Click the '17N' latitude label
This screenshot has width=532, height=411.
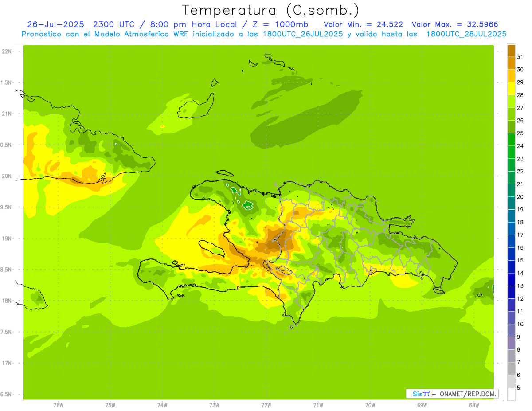coord(7,363)
